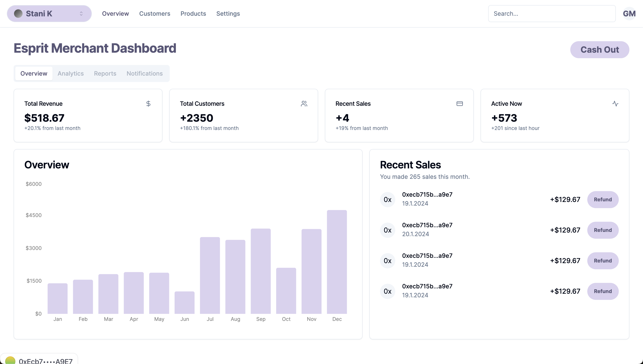Image resolution: width=643 pixels, height=364 pixels.
Task: Click the 20.1.2024 sale date
Action: [x=415, y=234]
